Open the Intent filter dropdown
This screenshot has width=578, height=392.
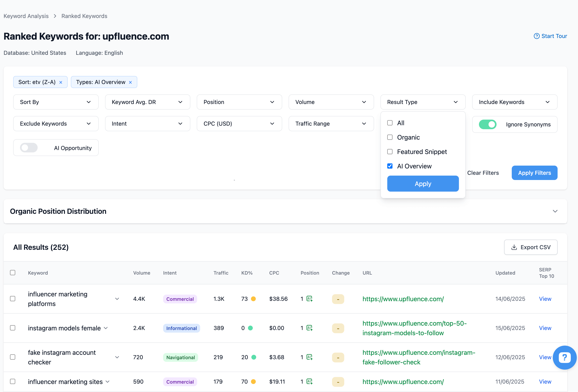point(148,124)
